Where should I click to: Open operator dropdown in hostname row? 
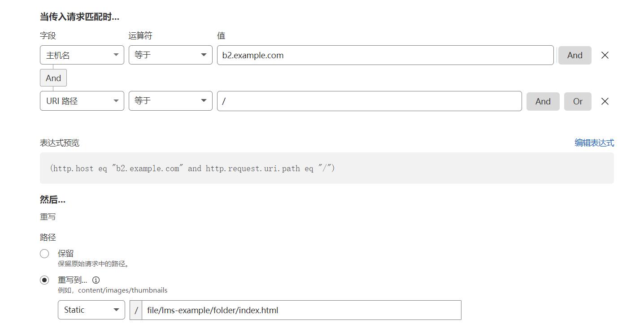coord(170,55)
